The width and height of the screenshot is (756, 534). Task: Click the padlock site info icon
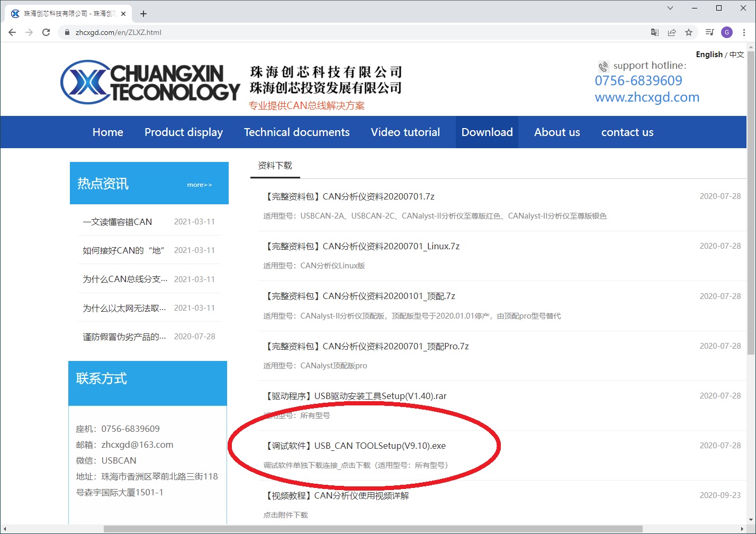tap(67, 32)
